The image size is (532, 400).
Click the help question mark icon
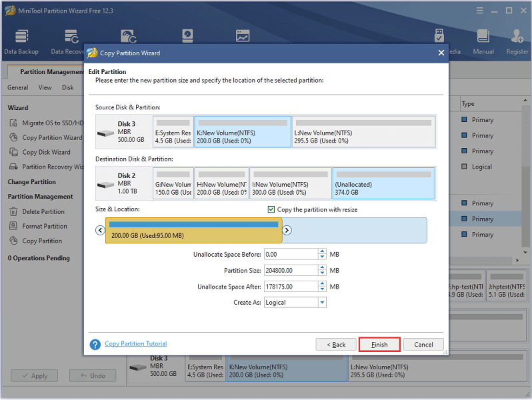pyautogui.click(x=95, y=345)
